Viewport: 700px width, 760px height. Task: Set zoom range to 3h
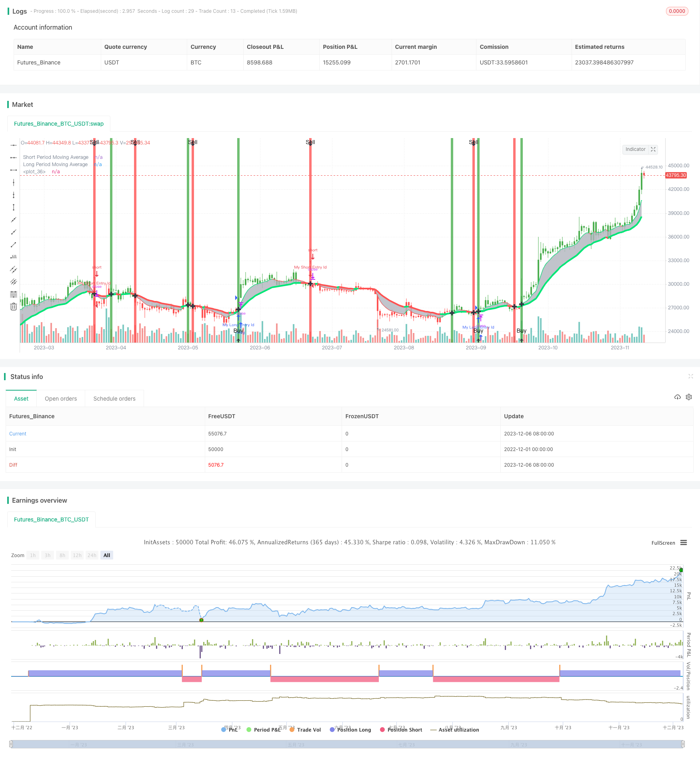click(48, 555)
